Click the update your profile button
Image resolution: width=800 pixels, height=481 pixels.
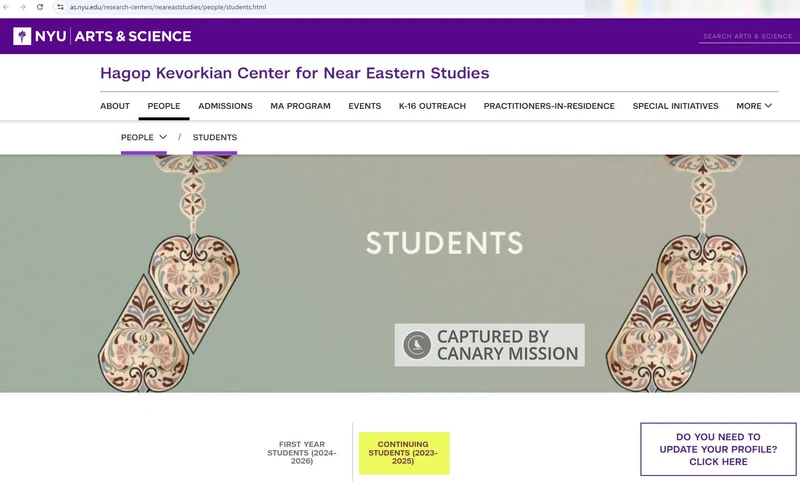coord(718,449)
